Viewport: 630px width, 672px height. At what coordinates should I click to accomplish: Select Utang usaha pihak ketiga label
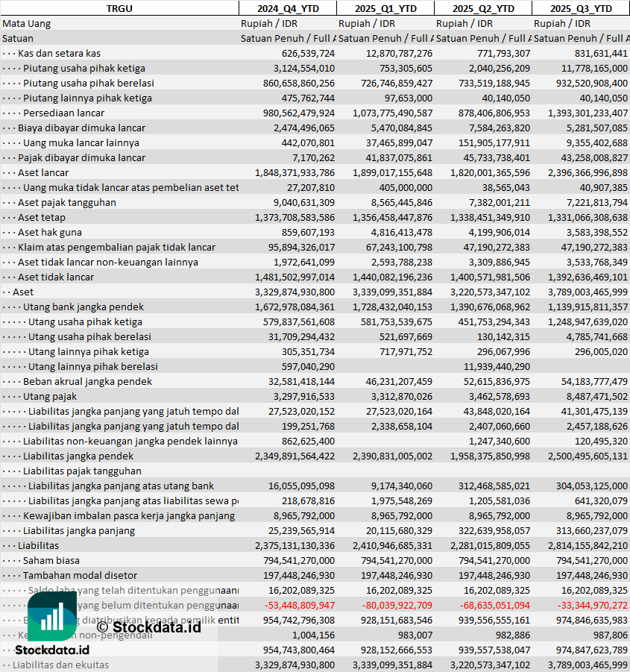coord(85,322)
